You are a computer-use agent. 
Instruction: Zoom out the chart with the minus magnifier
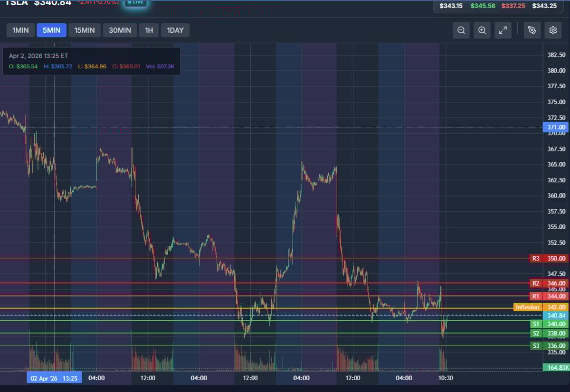461,30
